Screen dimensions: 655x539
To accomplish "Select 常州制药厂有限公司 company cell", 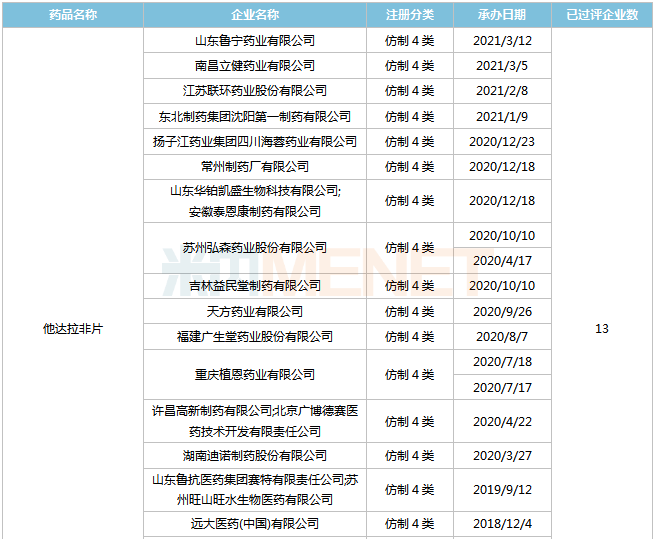I will 255,167.
